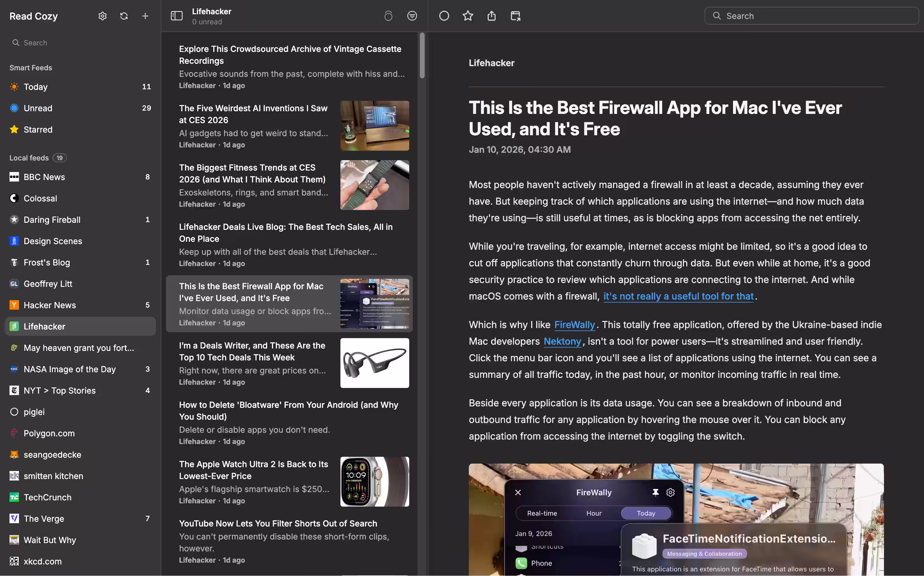Click the Apple Watch article thumbnail

point(375,482)
